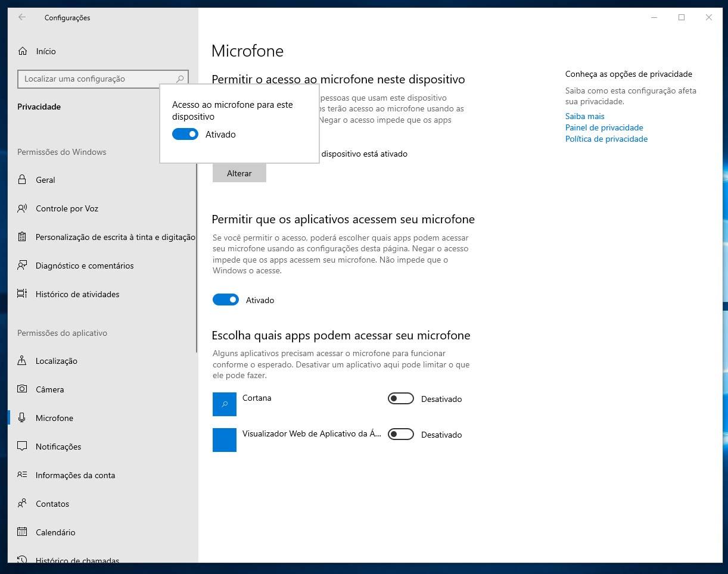Click the Privacidade section heading
Screen dimensions: 728x574
tap(39, 107)
